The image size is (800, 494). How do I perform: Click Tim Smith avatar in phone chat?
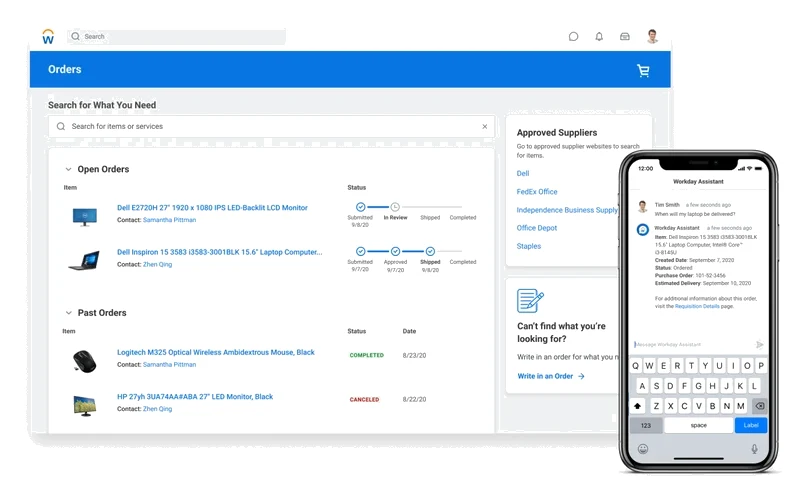[642, 206]
